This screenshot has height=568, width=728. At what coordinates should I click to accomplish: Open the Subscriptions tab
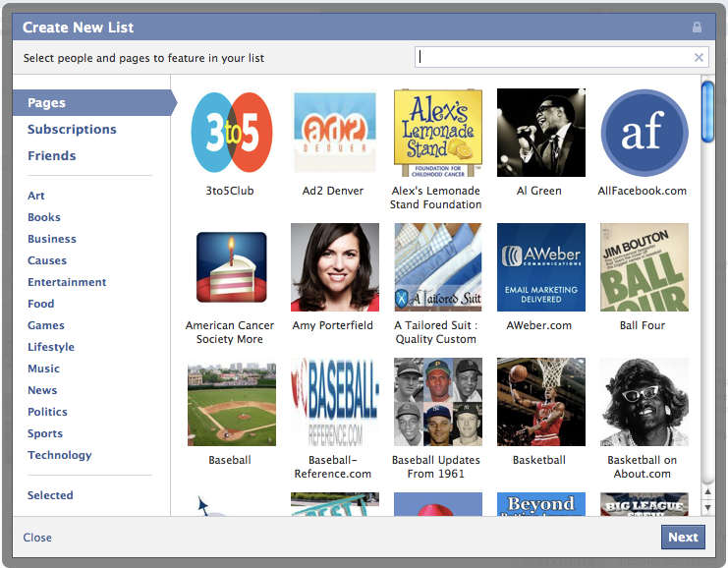coord(72,129)
